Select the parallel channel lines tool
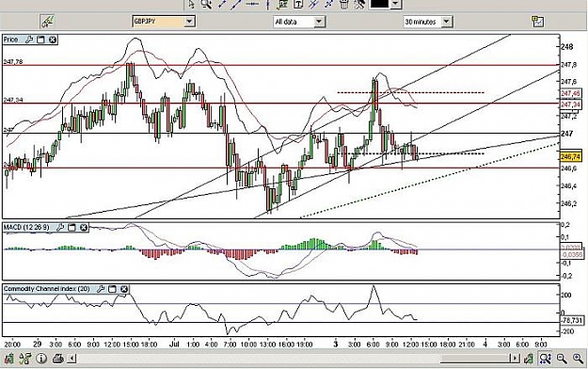Viewport: 588px width, 369px height. 313,4
